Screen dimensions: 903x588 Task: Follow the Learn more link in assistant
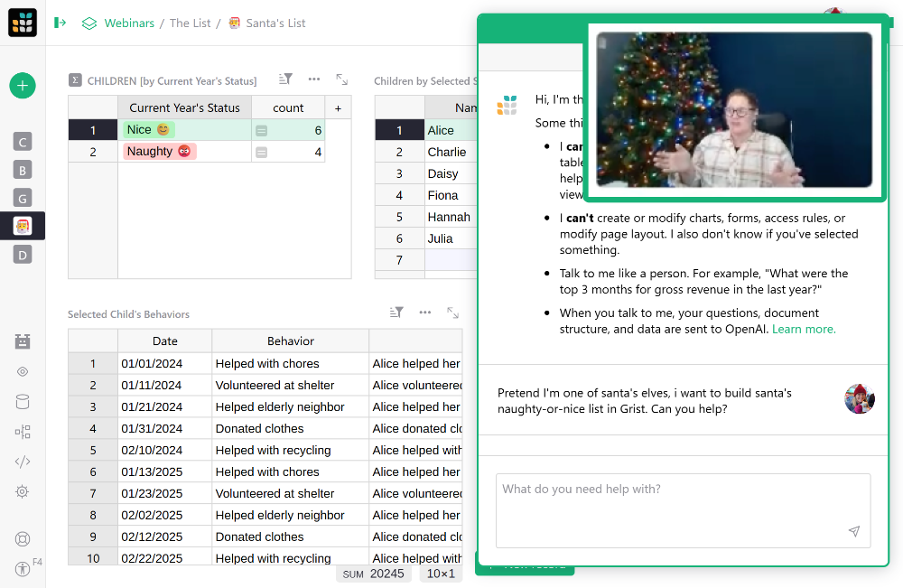click(804, 329)
